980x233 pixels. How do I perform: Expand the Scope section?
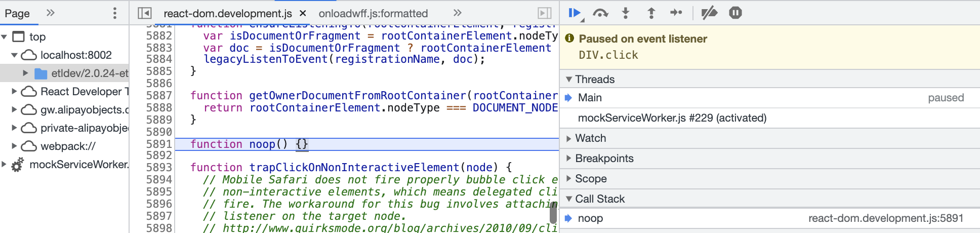(x=569, y=179)
